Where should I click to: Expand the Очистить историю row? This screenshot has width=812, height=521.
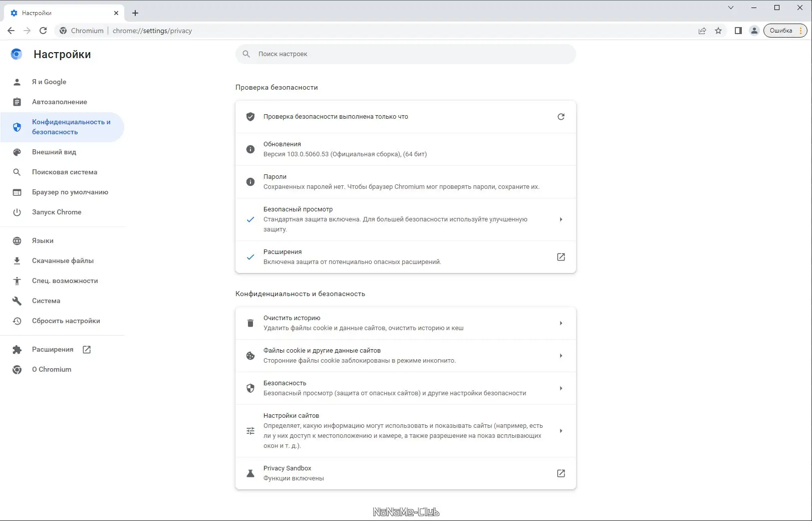(561, 323)
